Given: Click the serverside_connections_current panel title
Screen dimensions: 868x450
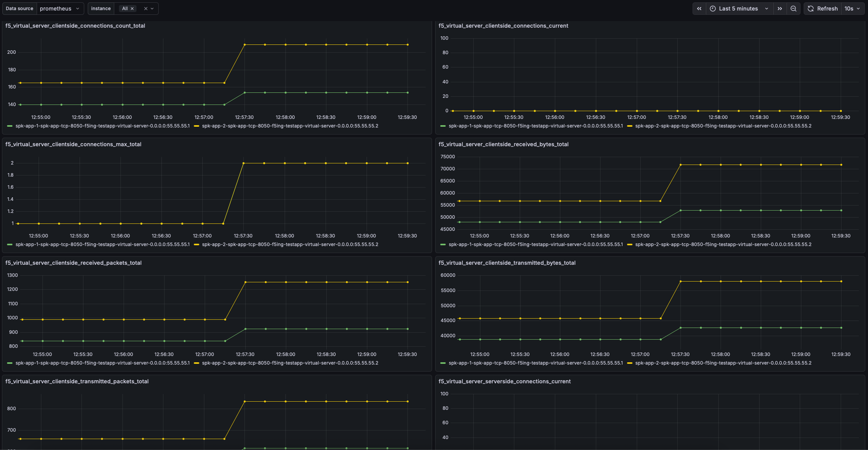Looking at the screenshot, I should (x=505, y=381).
